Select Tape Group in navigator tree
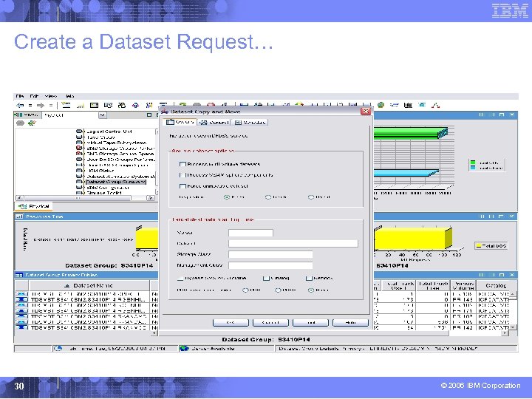The width and height of the screenshot is (532, 399). coord(100,137)
